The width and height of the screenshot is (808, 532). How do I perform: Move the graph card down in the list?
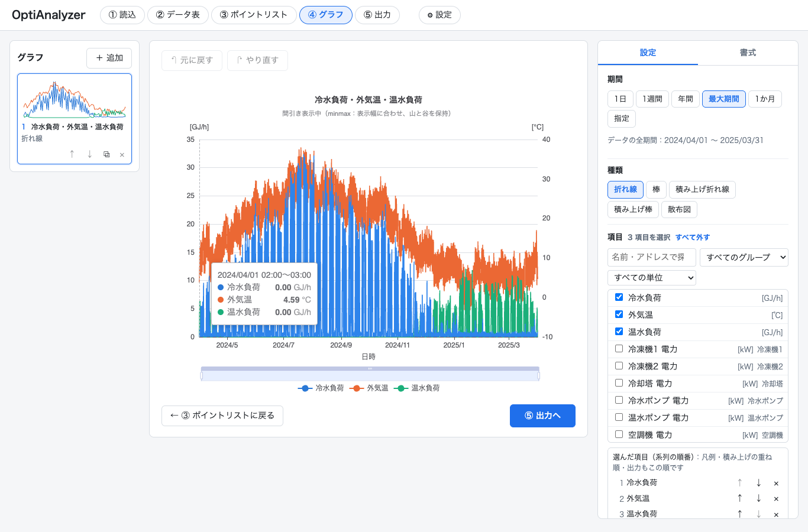(89, 154)
